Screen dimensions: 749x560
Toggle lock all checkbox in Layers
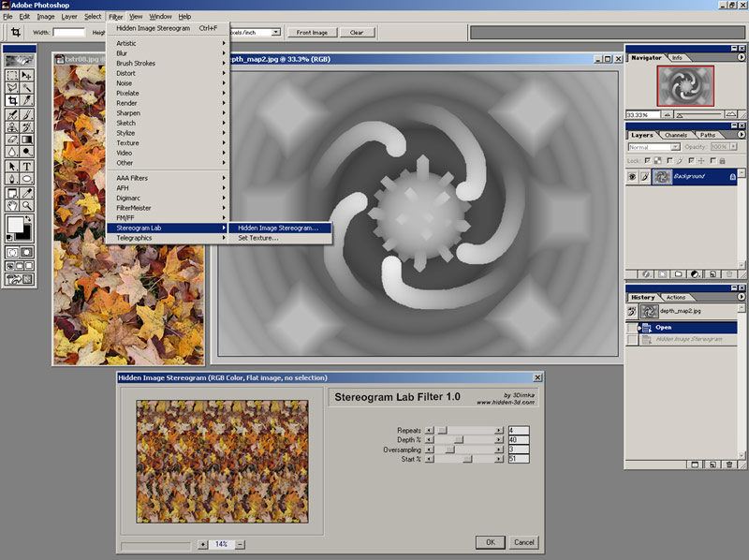[x=713, y=160]
